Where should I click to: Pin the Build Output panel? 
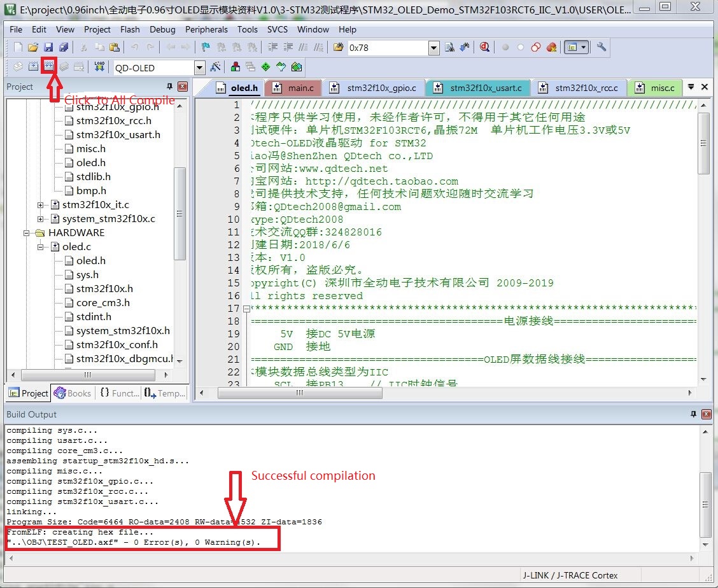click(x=693, y=414)
